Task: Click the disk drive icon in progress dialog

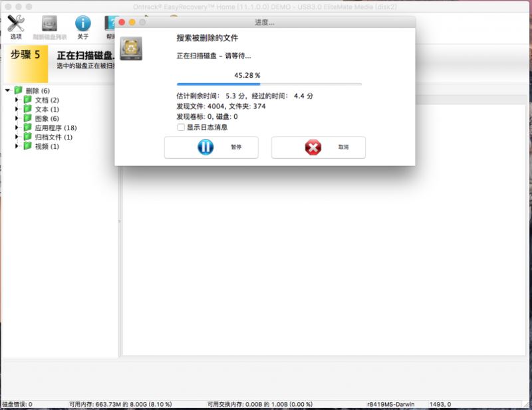Action: pyautogui.click(x=130, y=49)
